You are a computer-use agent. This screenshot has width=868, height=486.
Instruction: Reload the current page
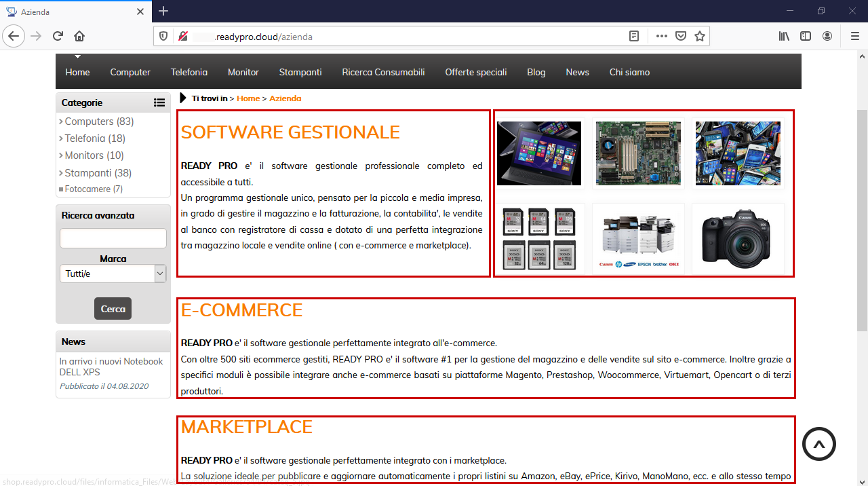(58, 36)
